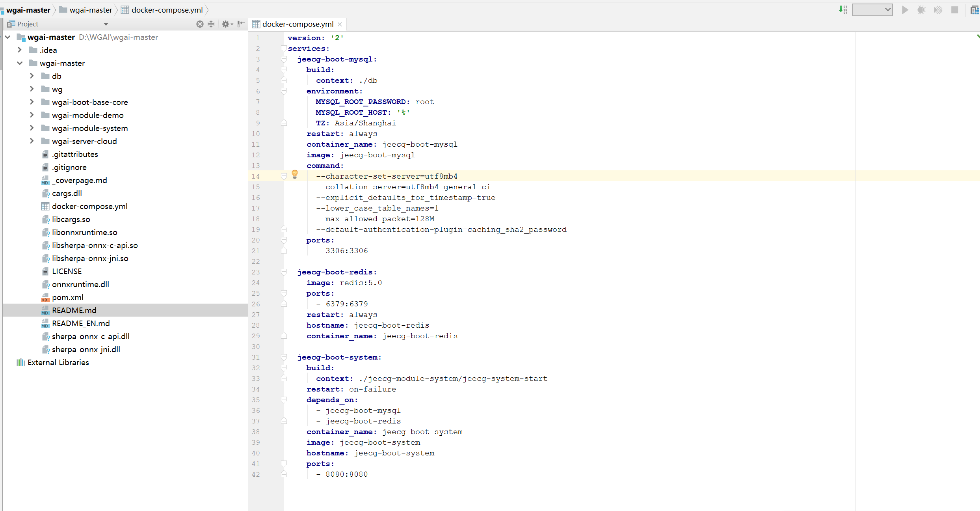The width and height of the screenshot is (980, 511).
Task: Fold jeecg-boot-mysql block at line 3
Action: [x=284, y=59]
